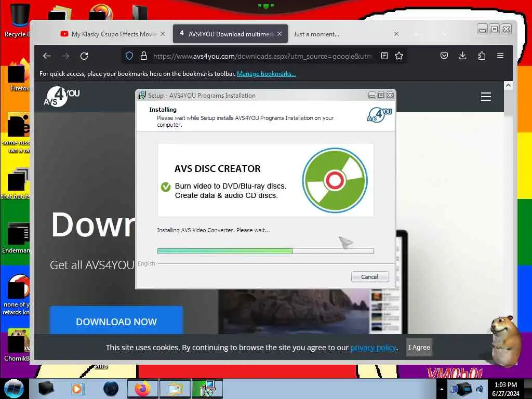Reload the AVS4YOU page
Viewport: 532px width, 399px height.
click(x=84, y=56)
